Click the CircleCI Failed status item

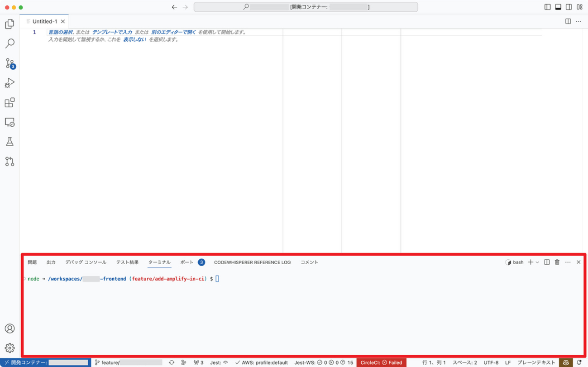(x=381, y=362)
